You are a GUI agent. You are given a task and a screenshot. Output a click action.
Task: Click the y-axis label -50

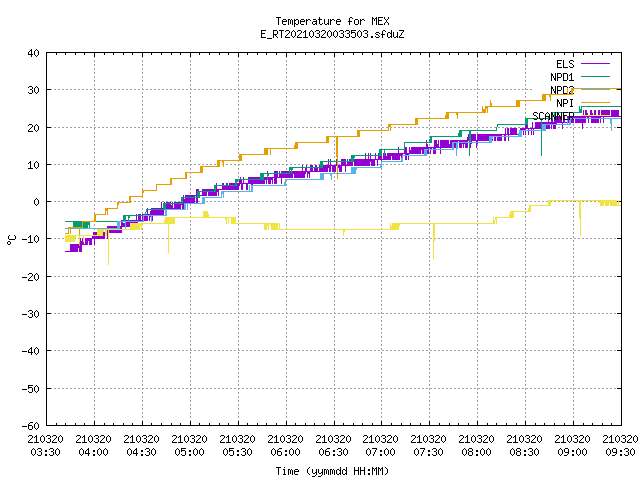click(x=31, y=389)
